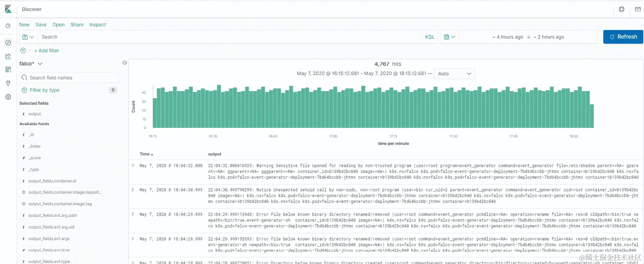Click the 'output' column header

click(x=215, y=154)
